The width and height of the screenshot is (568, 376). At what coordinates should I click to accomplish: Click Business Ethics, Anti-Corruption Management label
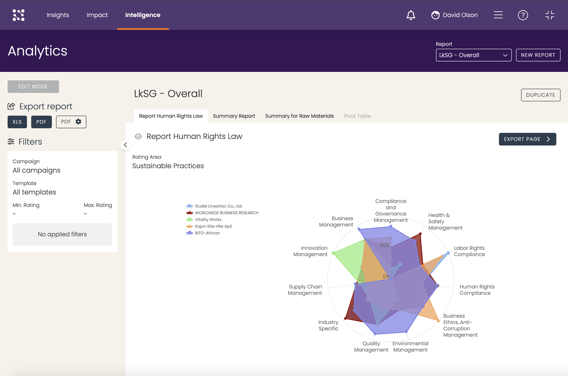click(460, 325)
